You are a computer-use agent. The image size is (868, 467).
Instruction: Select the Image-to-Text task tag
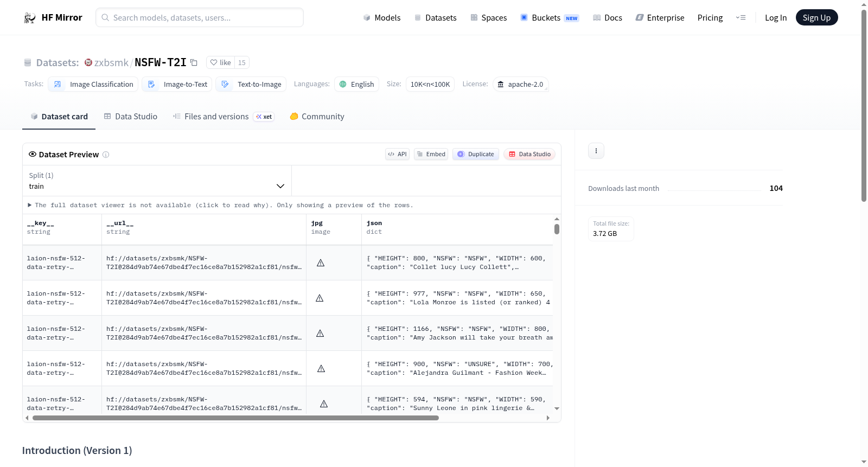[x=177, y=84]
